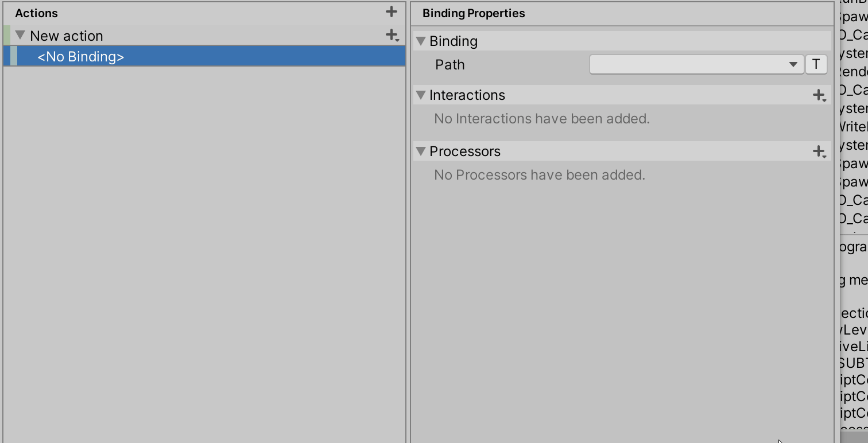
Task: Collapse the Processors foldout triangle
Action: [421, 151]
